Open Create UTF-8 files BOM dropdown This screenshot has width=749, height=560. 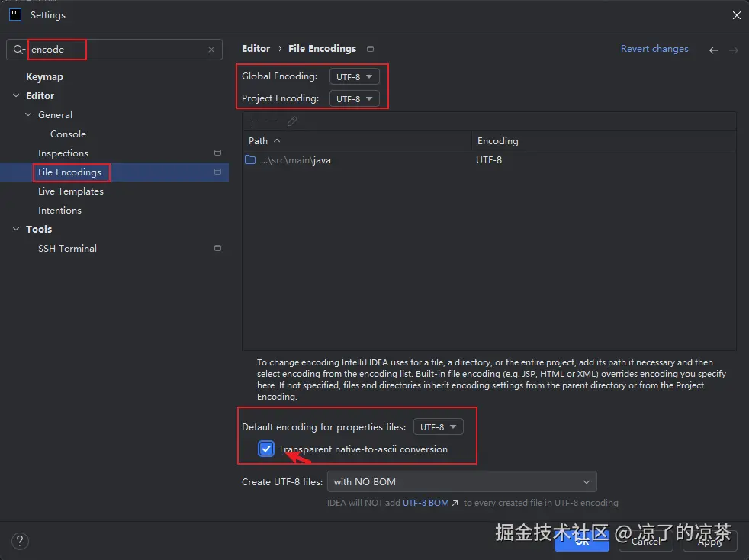462,481
